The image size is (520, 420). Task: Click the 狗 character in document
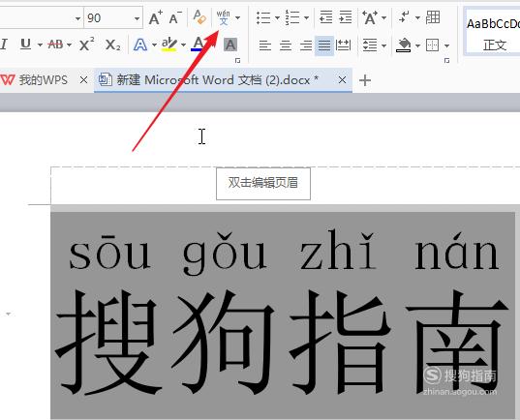click(x=223, y=342)
